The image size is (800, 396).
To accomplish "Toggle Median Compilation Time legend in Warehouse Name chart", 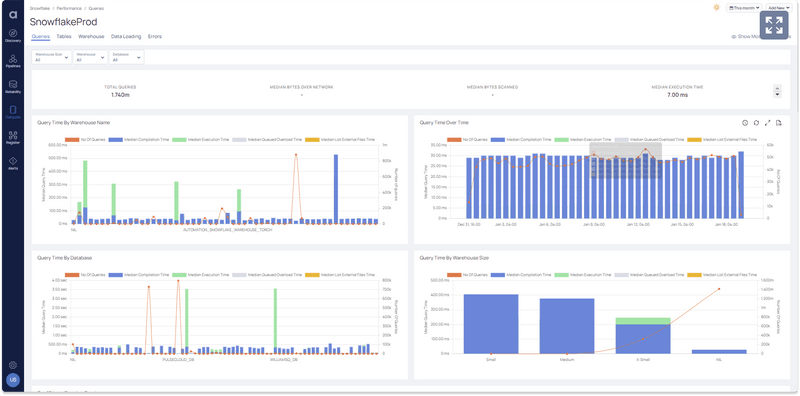I will coord(138,139).
